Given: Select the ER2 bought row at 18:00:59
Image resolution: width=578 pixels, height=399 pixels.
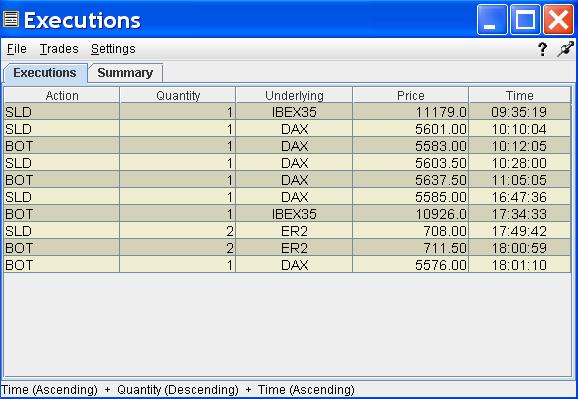Looking at the screenshot, I should click(x=287, y=248).
